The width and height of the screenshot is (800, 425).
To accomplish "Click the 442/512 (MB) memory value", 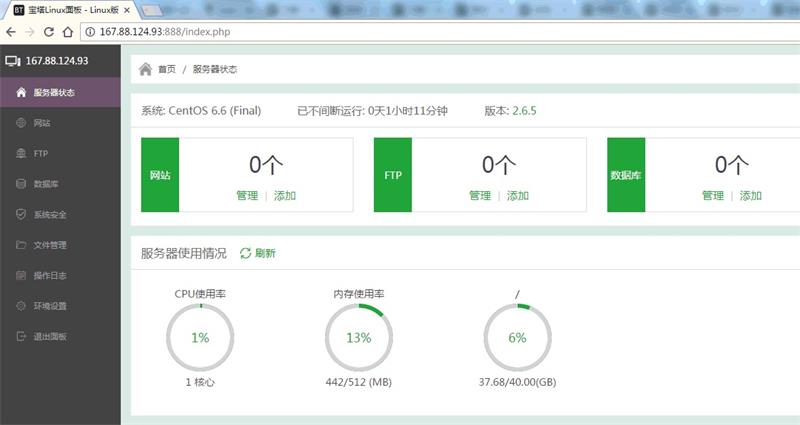I will (x=359, y=382).
